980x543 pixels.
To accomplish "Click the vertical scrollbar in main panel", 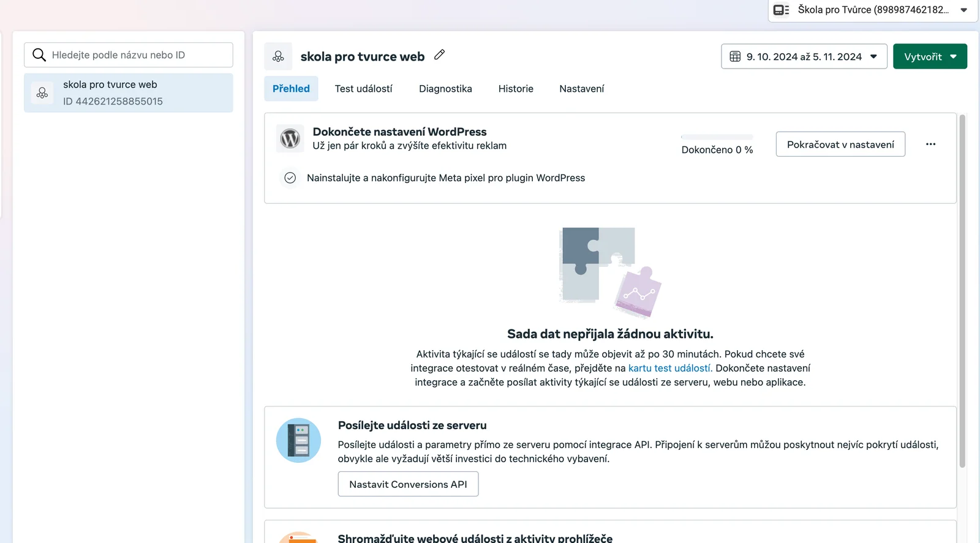I will [x=962, y=291].
